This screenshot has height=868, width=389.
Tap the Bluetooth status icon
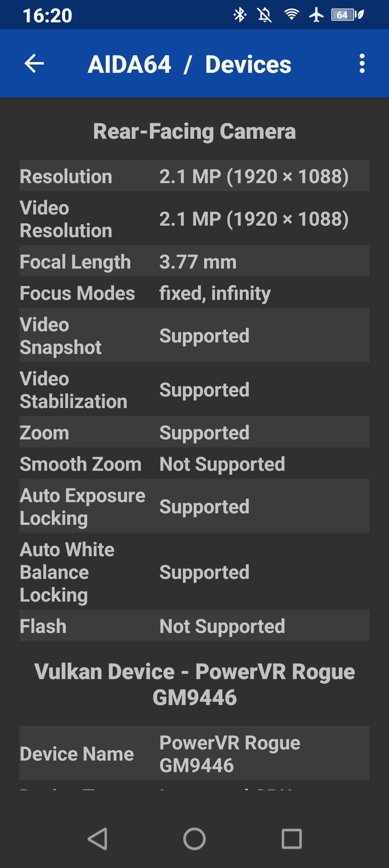[240, 15]
